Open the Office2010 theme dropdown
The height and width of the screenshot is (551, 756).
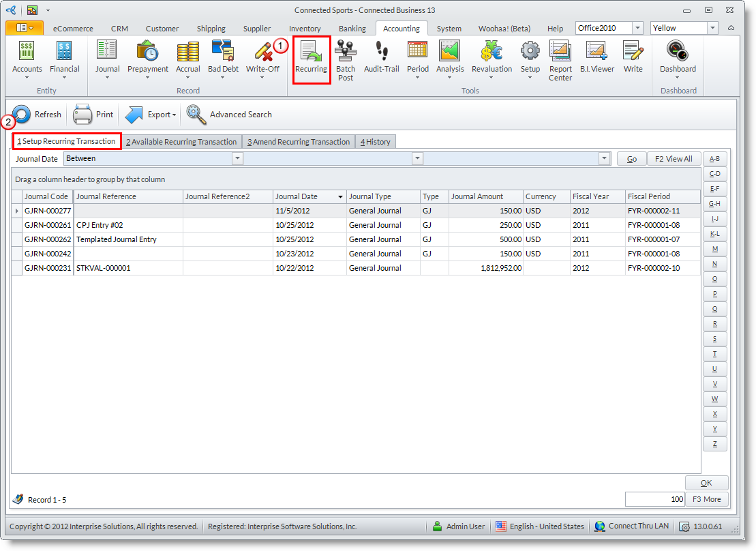pyautogui.click(x=637, y=28)
